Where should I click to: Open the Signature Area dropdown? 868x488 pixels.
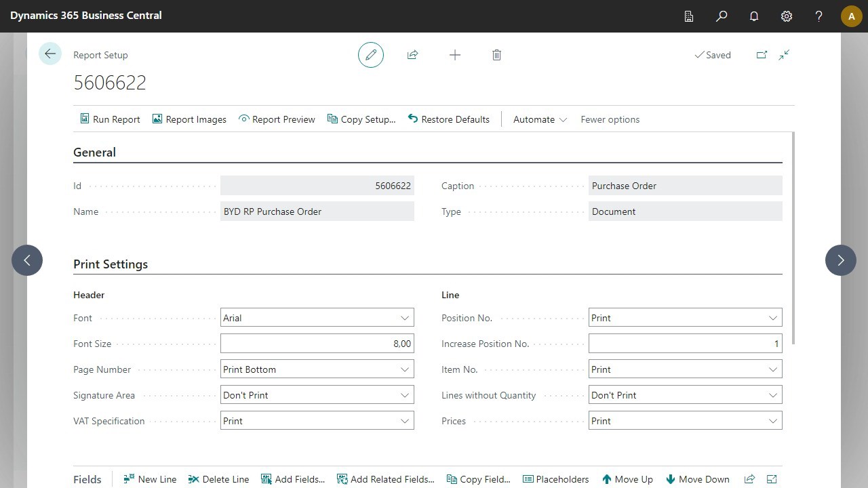point(317,395)
